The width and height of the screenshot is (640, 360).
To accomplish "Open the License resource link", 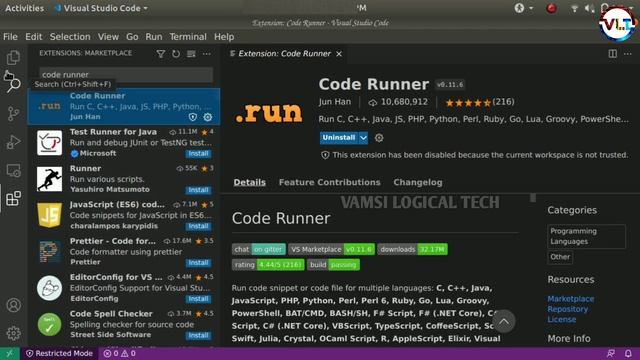I will [x=562, y=319].
